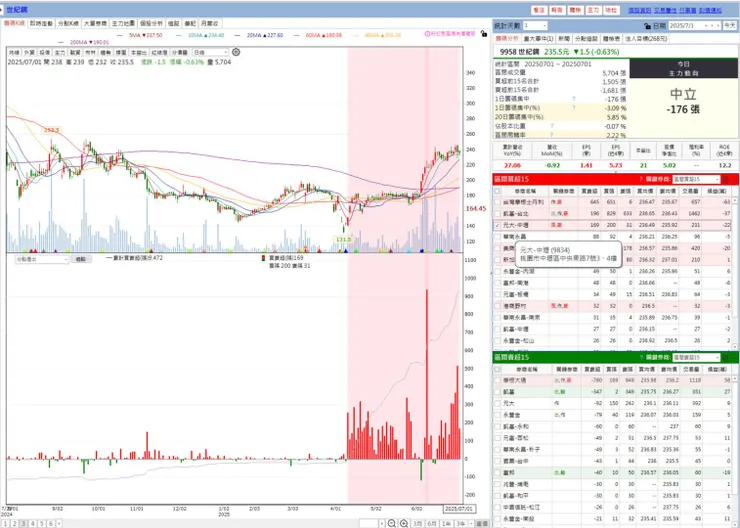Open the 主力地圖 tab
The height and width of the screenshot is (528, 740).
(x=123, y=23)
